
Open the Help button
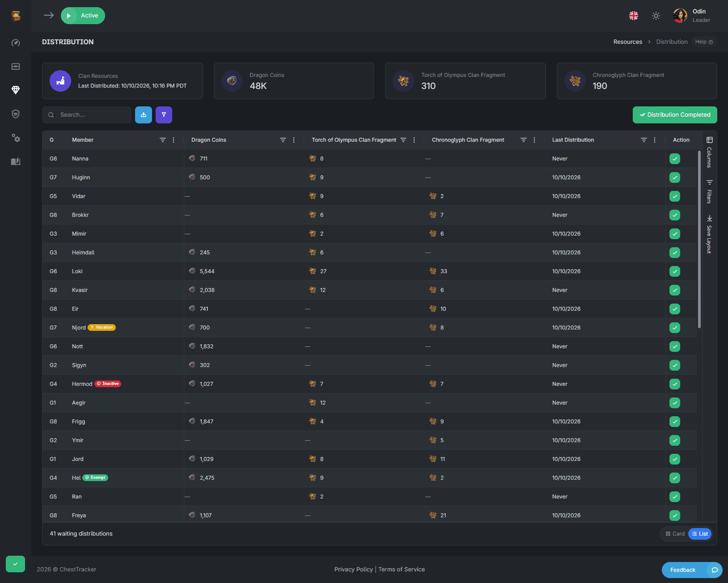point(704,42)
